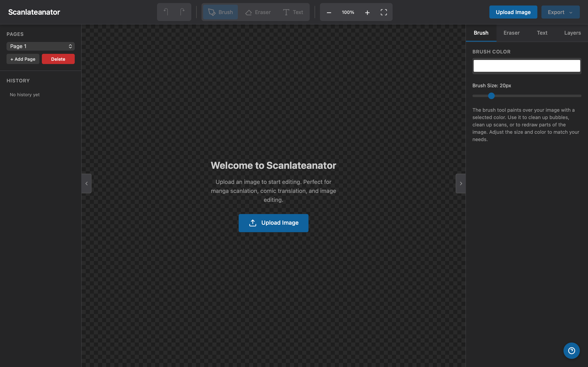588x367 pixels.
Task: Click the red Delete page button
Action: pyautogui.click(x=58, y=59)
